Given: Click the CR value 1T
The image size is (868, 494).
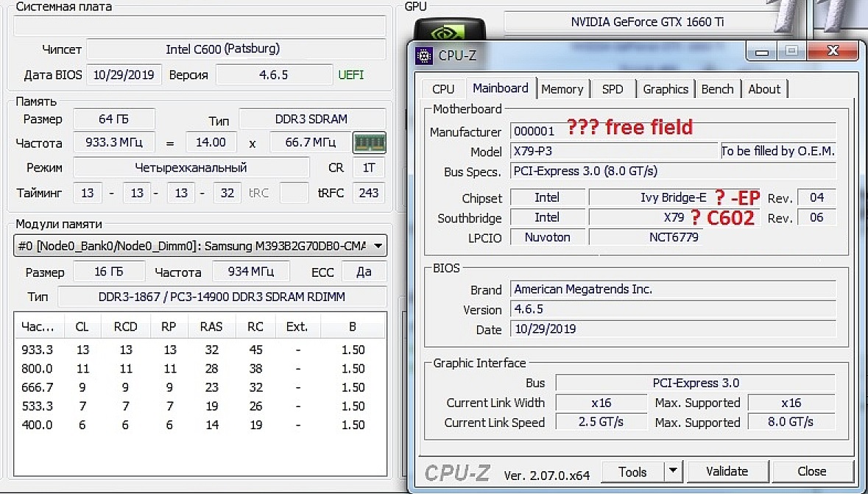Looking at the screenshot, I should (x=369, y=167).
